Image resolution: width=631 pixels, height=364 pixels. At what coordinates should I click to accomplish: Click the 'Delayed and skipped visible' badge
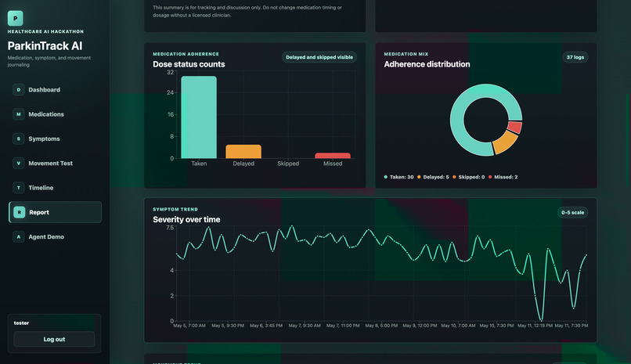(x=319, y=57)
